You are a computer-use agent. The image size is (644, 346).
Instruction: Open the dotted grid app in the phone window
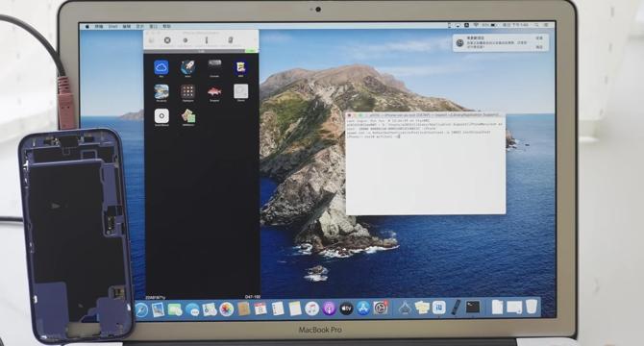point(187,91)
